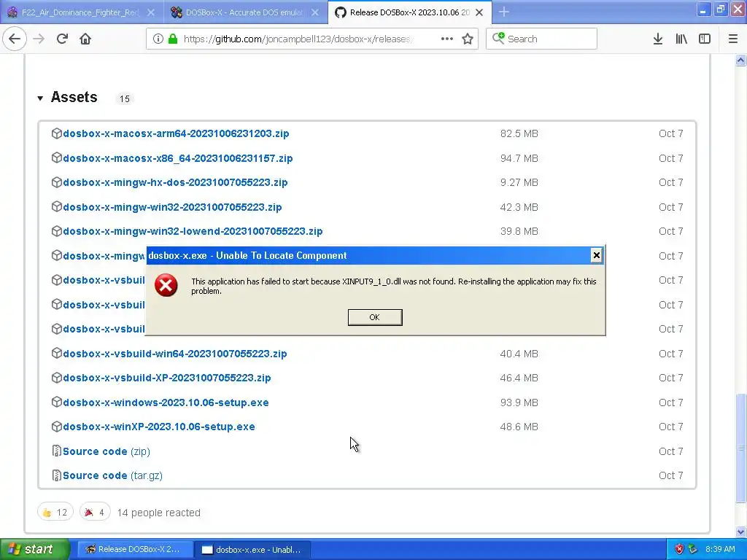The width and height of the screenshot is (747, 560).
Task: Open page actions three-dot menu
Action: 447,39
